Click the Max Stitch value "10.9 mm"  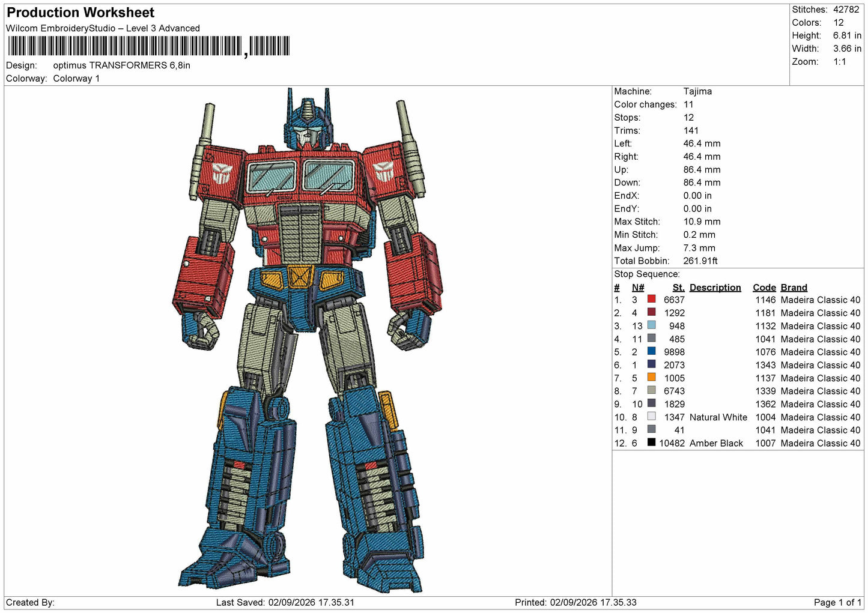[x=702, y=222]
